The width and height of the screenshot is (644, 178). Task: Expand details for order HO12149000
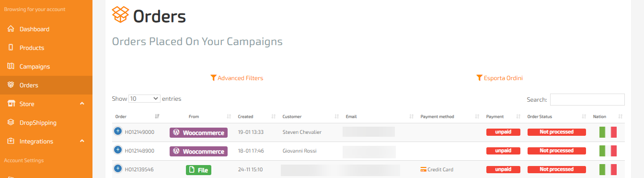point(118,131)
